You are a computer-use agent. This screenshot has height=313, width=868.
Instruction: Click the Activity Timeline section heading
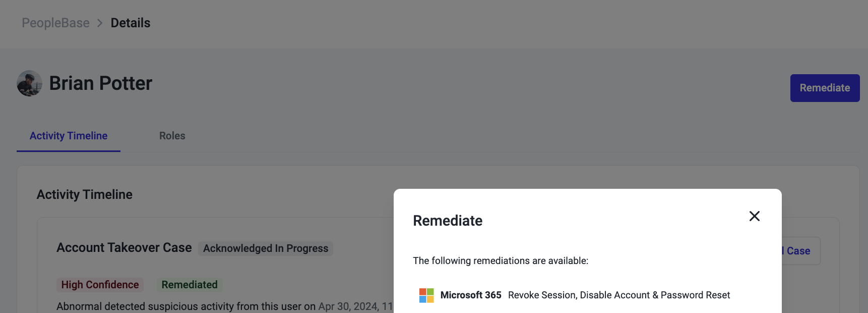click(x=85, y=194)
